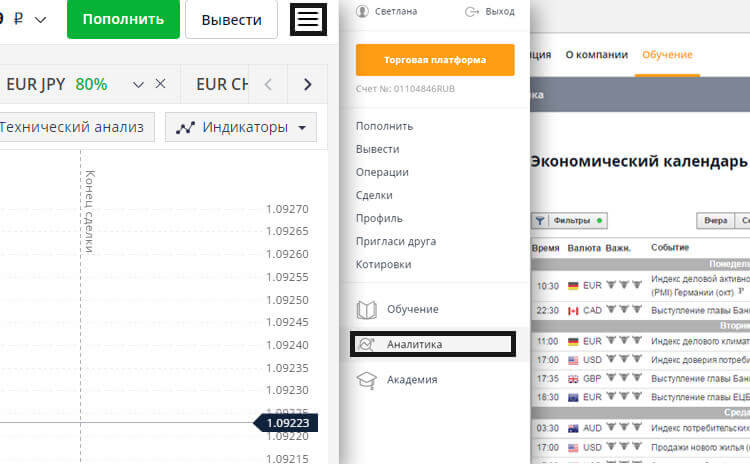750x464 pixels.
Task: Click the user name Светлана
Action: [396, 11]
